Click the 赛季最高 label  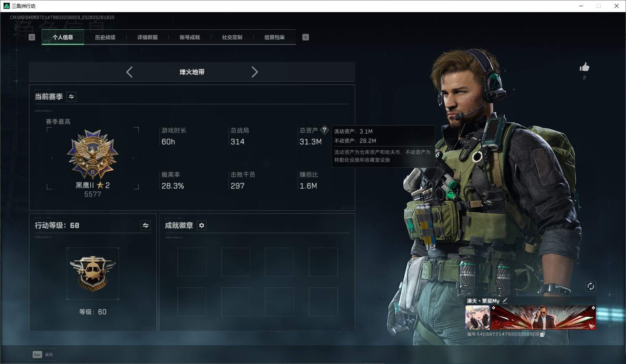(58, 121)
